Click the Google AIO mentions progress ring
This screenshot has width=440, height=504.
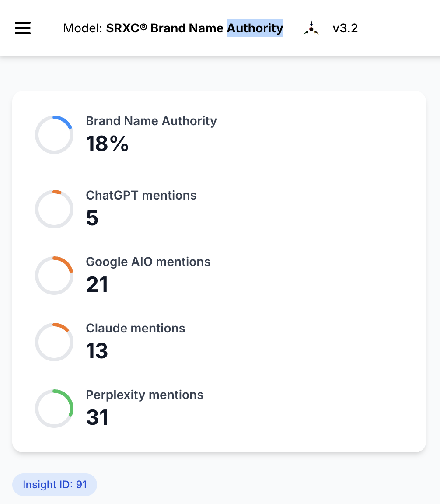click(x=54, y=276)
